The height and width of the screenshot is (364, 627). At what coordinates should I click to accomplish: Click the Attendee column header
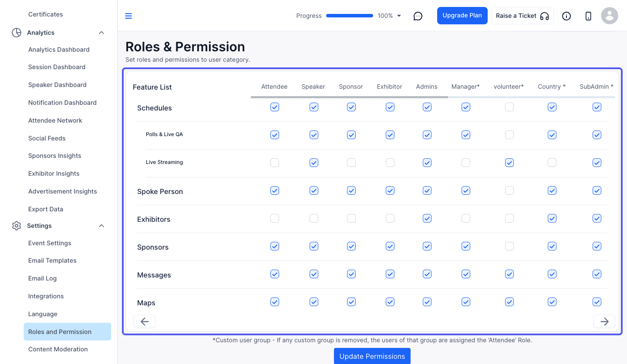pyautogui.click(x=274, y=87)
